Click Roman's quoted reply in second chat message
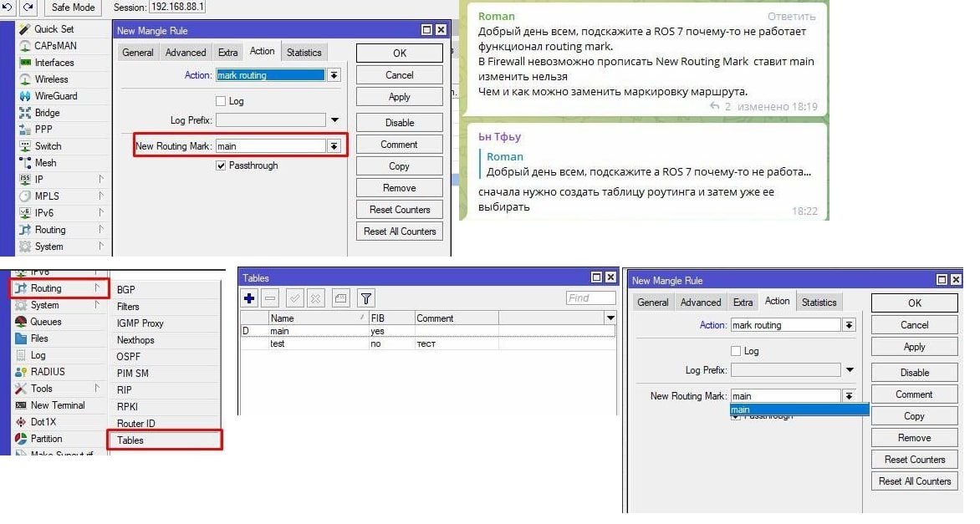The height and width of the screenshot is (524, 980). [x=648, y=165]
